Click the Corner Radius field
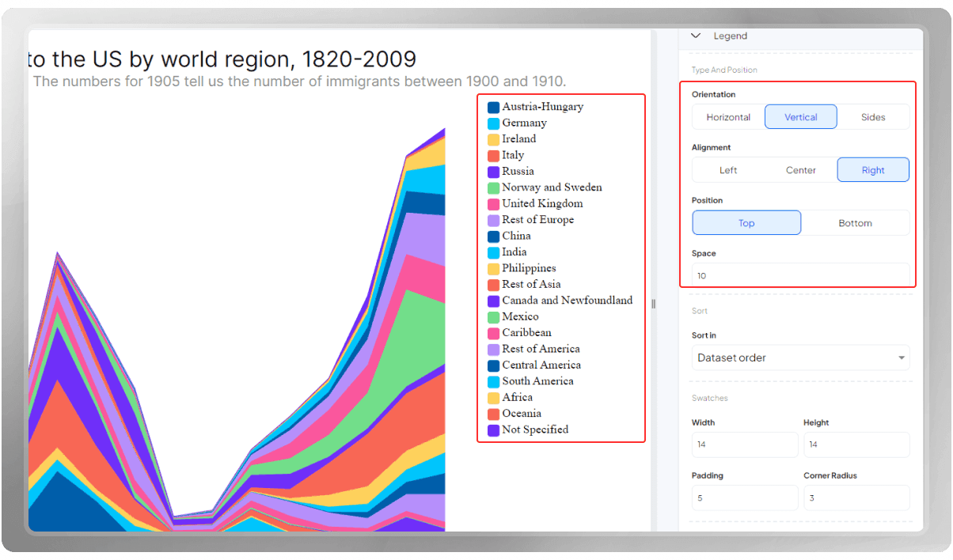 [x=856, y=498]
